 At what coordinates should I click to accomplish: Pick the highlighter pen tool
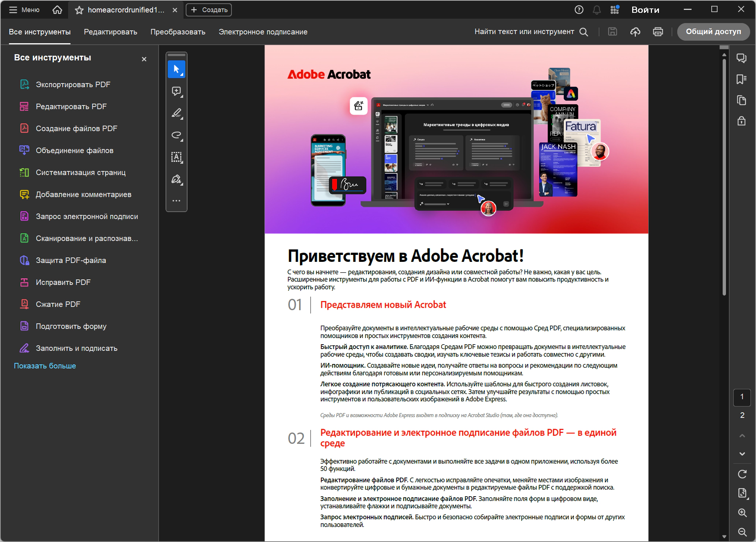(x=176, y=113)
